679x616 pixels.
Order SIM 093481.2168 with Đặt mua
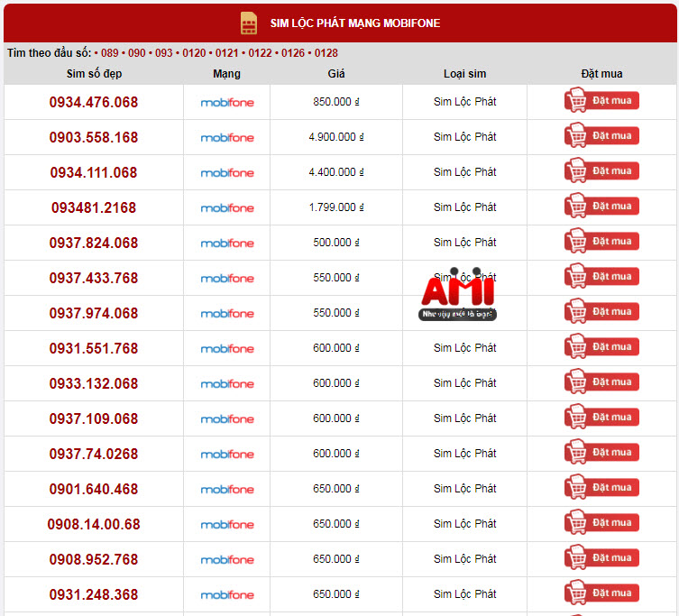(x=601, y=206)
